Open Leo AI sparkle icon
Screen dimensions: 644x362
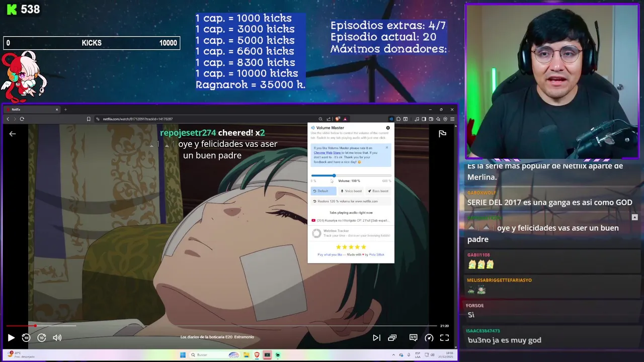438,119
